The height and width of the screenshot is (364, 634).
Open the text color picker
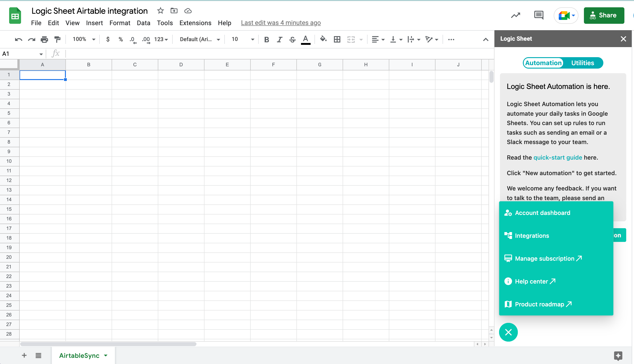coord(306,39)
